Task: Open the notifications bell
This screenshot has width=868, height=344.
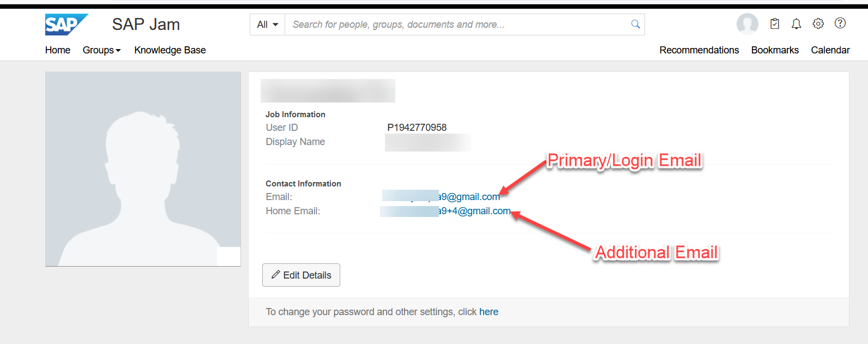Action: pos(797,23)
